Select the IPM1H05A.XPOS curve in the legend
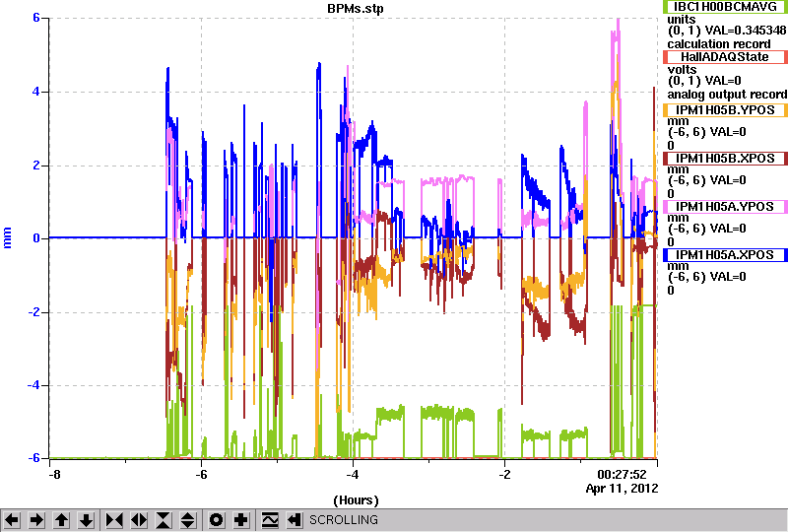 pyautogui.click(x=725, y=255)
